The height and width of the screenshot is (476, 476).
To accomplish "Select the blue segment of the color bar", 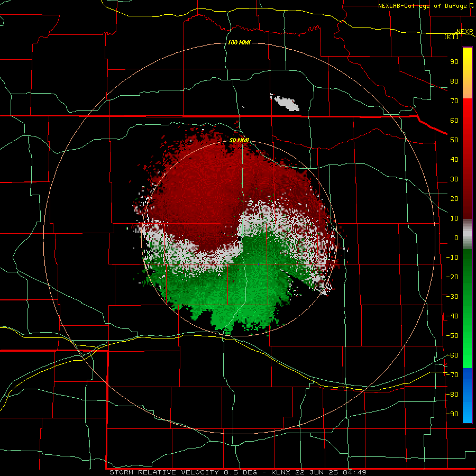I will point(467,396).
